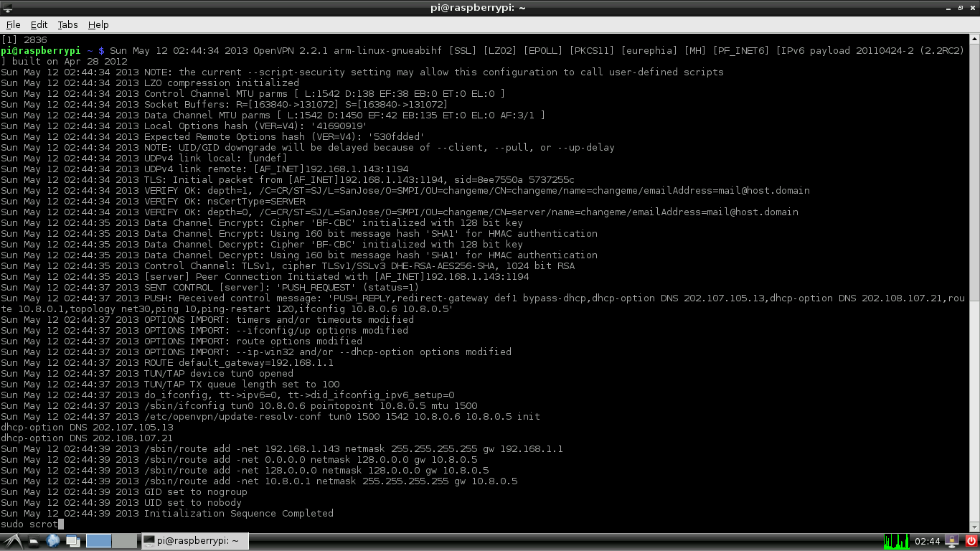
Task: Switch to the second virtual desktop
Action: click(x=124, y=541)
